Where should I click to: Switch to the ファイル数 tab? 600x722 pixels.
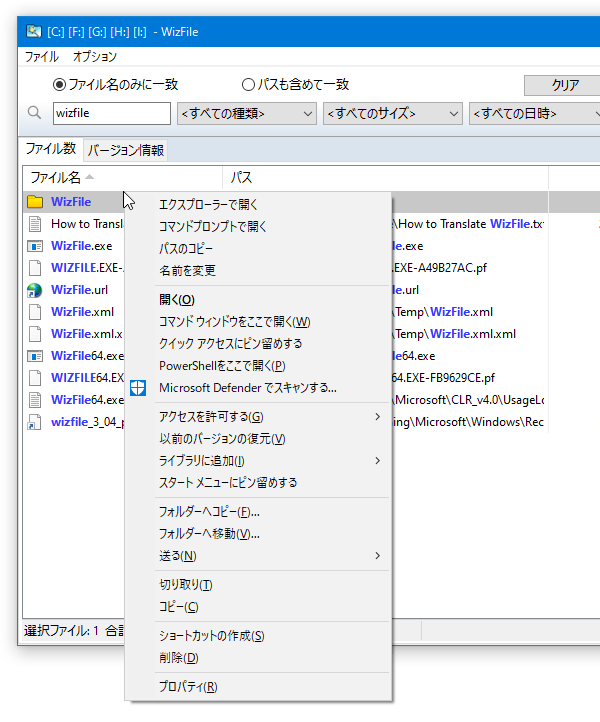pyautogui.click(x=51, y=149)
